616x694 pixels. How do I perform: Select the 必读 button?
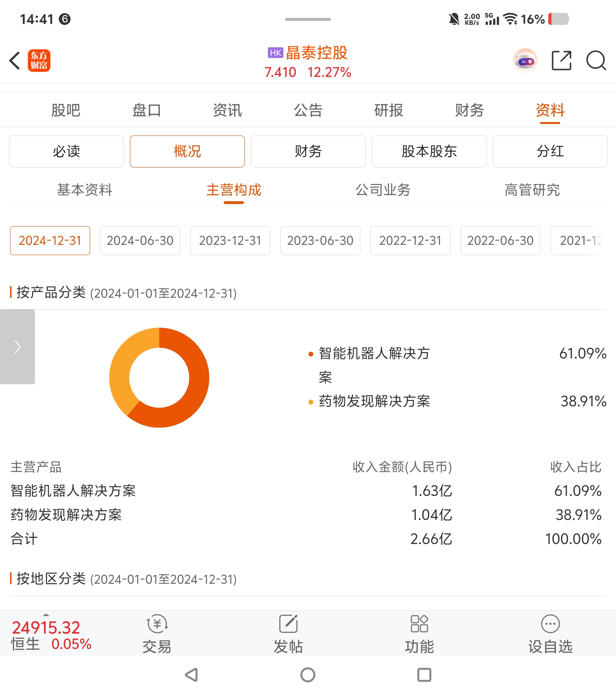pyautogui.click(x=66, y=151)
